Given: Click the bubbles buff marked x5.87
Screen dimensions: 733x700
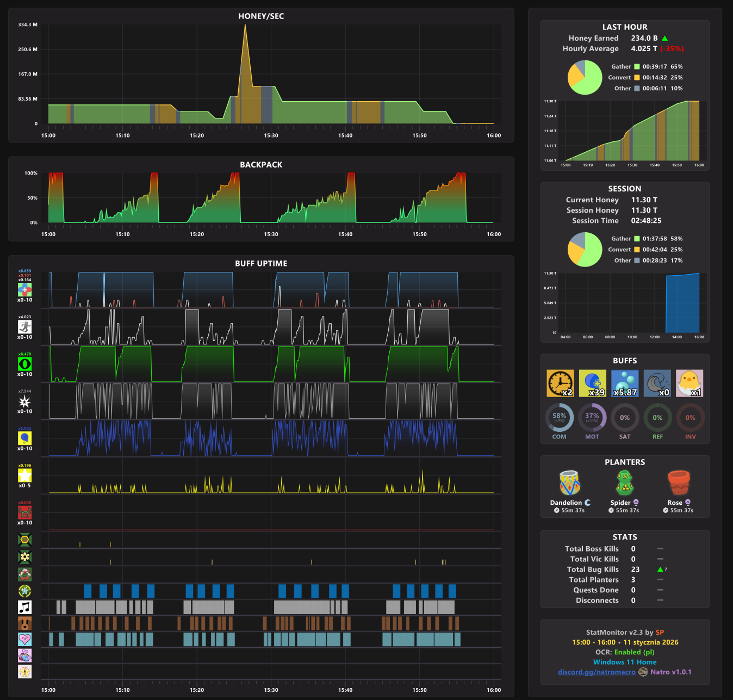Looking at the screenshot, I should [x=625, y=383].
